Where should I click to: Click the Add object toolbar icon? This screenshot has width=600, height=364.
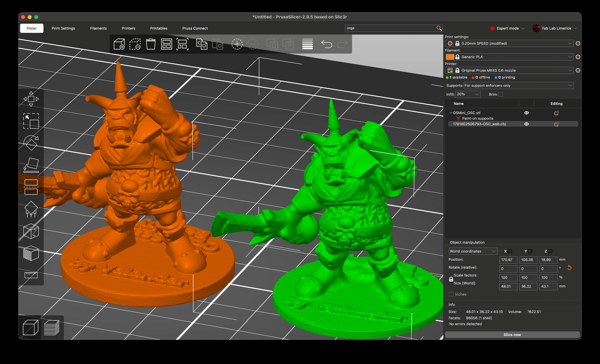[119, 44]
